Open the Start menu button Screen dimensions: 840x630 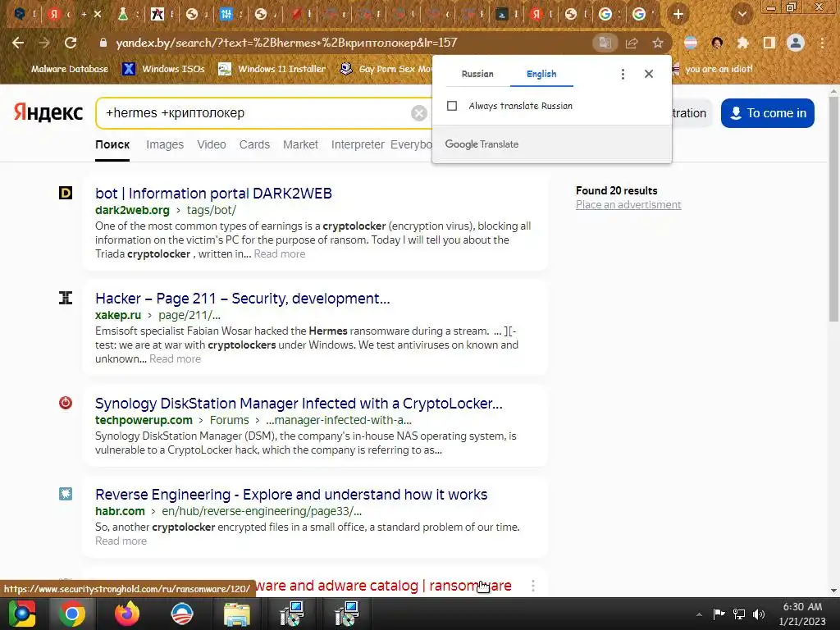[x=22, y=614]
